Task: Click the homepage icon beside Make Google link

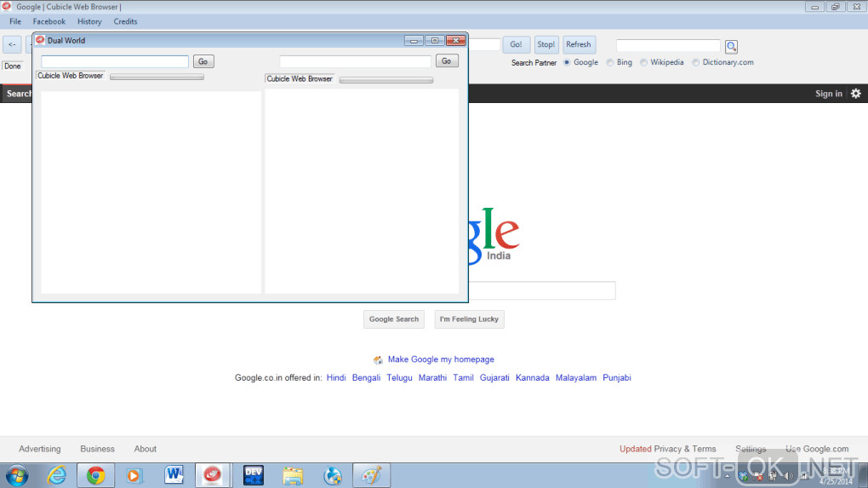Action: (x=378, y=360)
